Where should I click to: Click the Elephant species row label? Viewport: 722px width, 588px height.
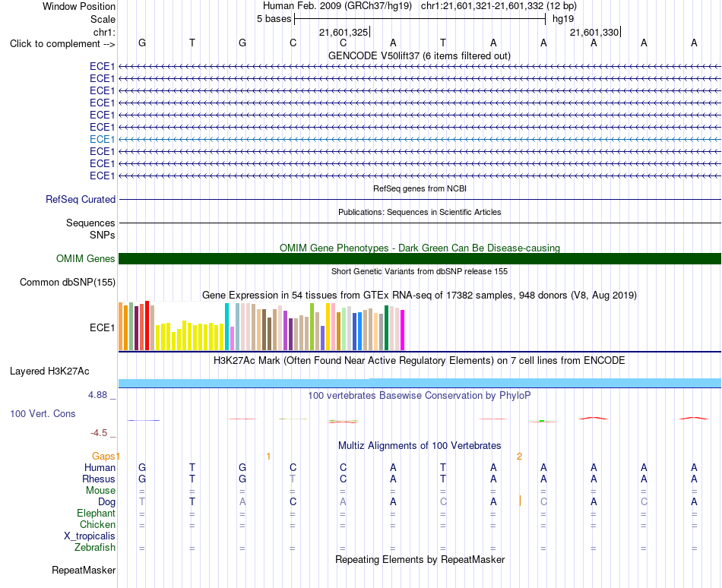click(x=97, y=513)
